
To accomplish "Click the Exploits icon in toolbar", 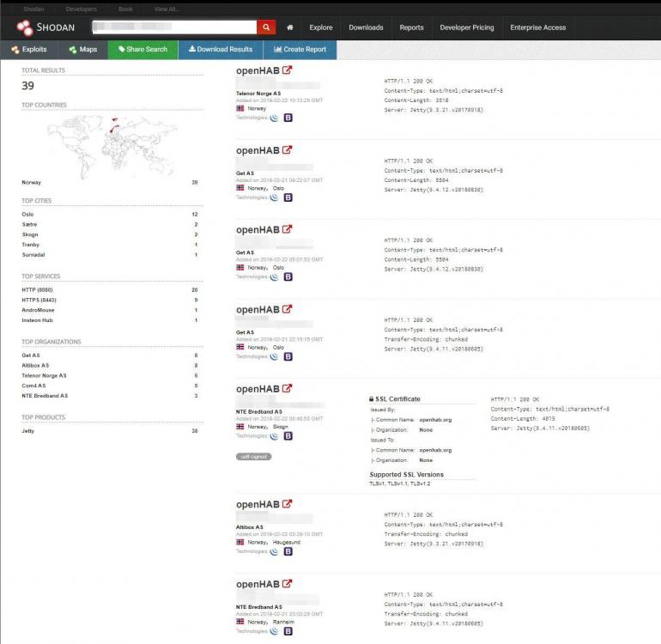I will 15,50.
